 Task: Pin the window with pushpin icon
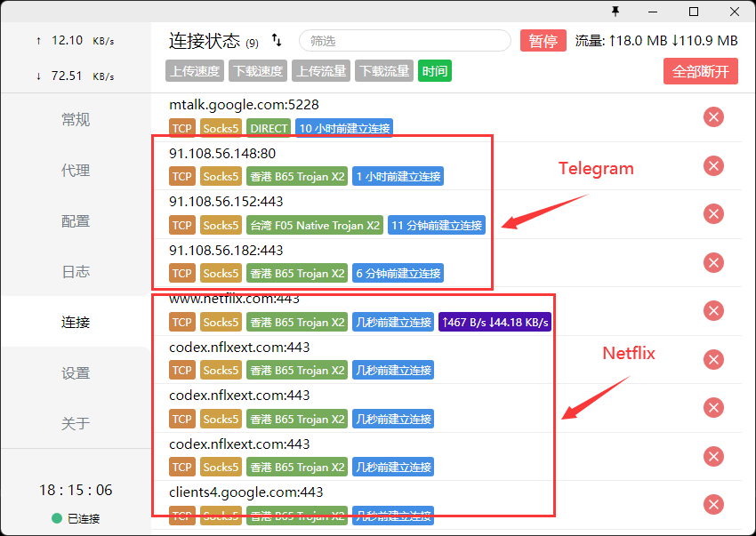(615, 11)
